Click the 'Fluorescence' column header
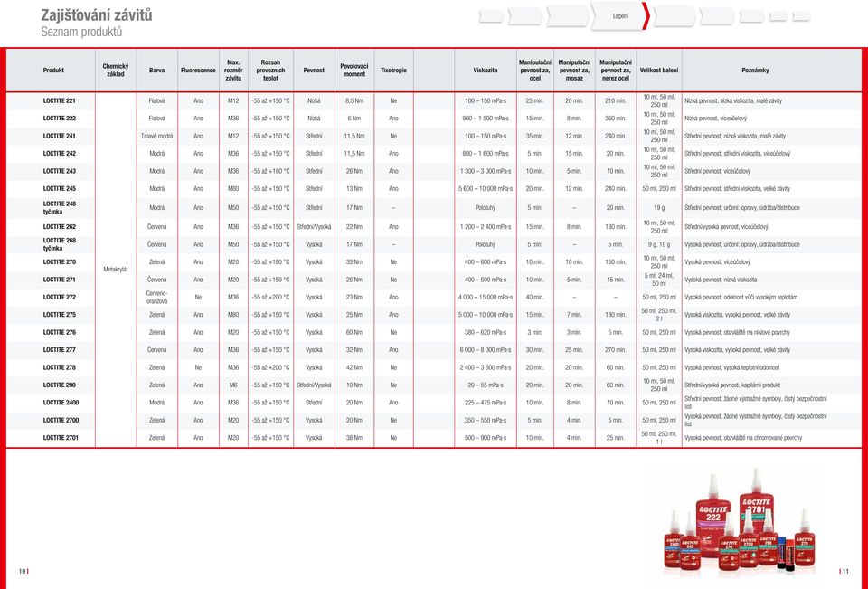 (x=198, y=71)
